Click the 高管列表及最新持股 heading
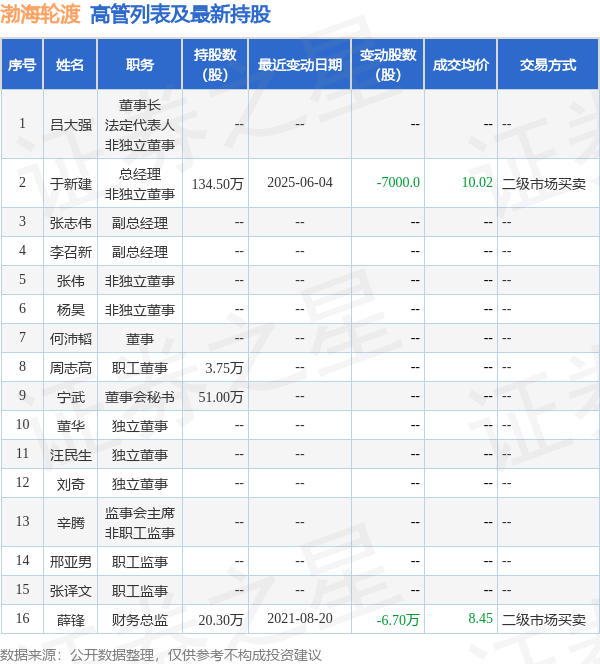Image resolution: width=600 pixels, height=664 pixels. pos(180,14)
